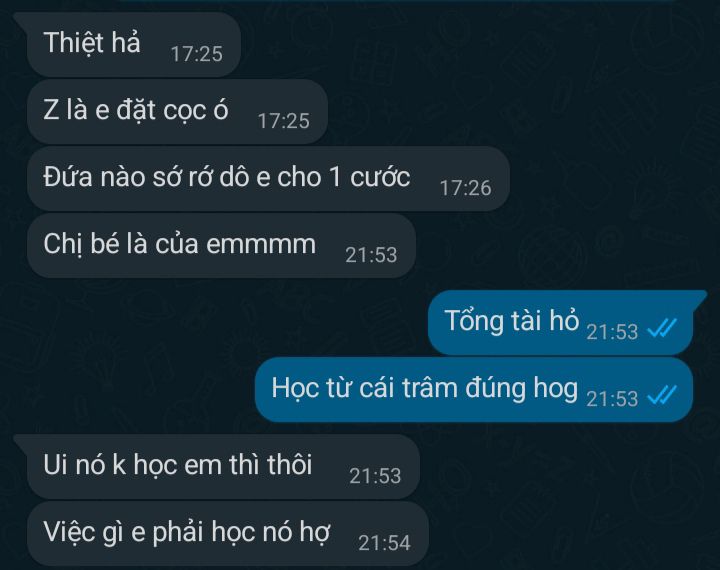Select the sent message "Tổng tài hỏ"

(561, 323)
